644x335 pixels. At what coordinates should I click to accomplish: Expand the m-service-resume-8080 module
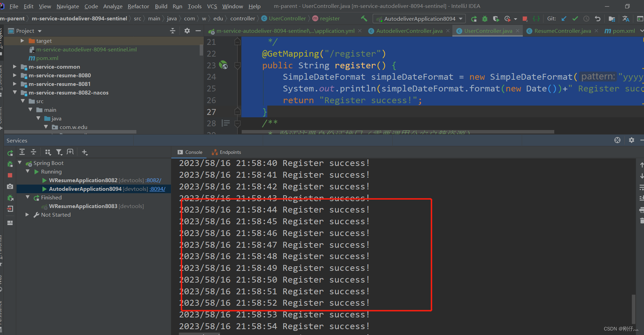pos(15,75)
